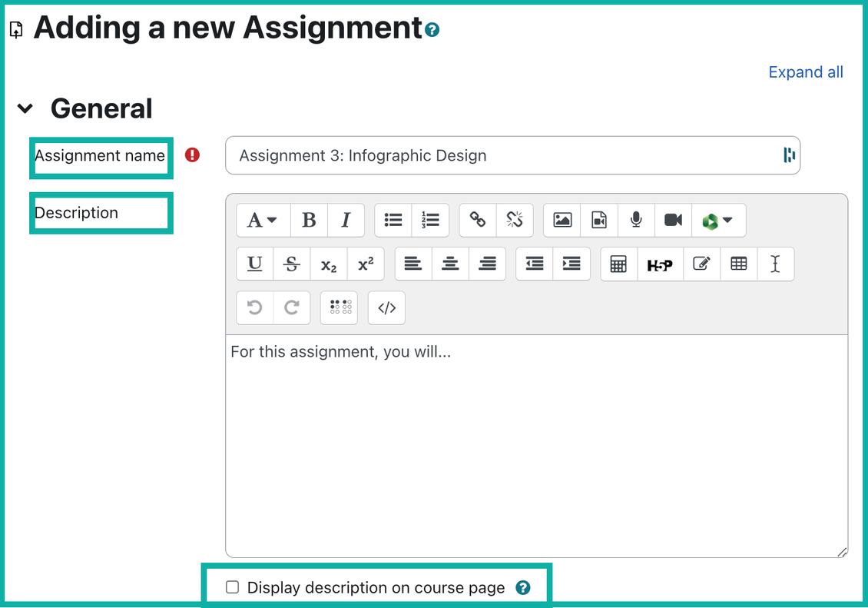
Task: Insert a hyperlink
Action: [478, 221]
